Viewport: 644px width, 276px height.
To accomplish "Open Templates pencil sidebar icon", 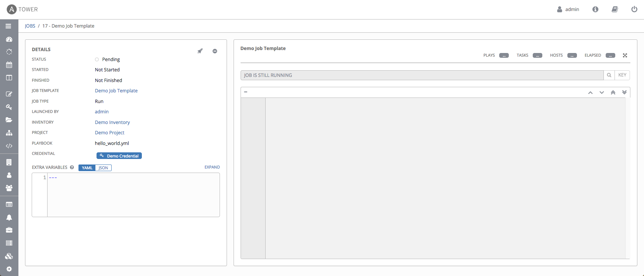I will [x=9, y=94].
